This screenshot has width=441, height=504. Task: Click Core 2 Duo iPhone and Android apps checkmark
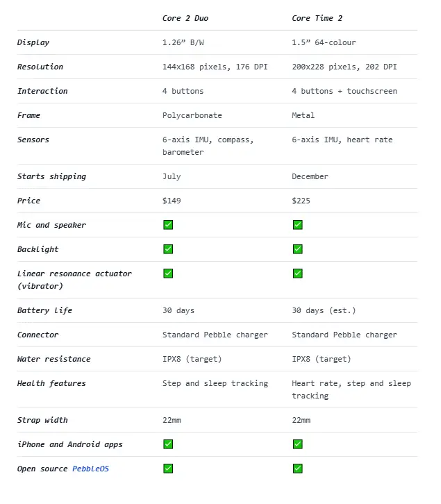click(168, 444)
